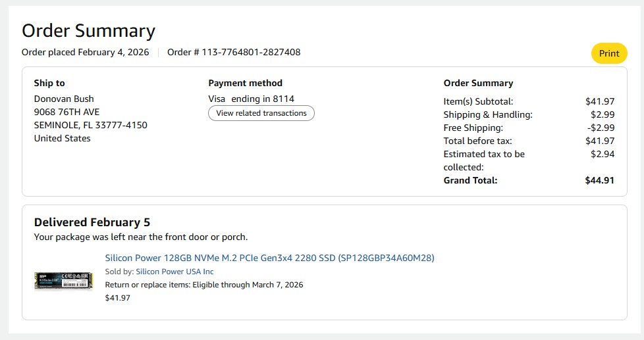Click the Visa ending in 8114 text
Screen dimensions: 644x340
tap(251, 99)
